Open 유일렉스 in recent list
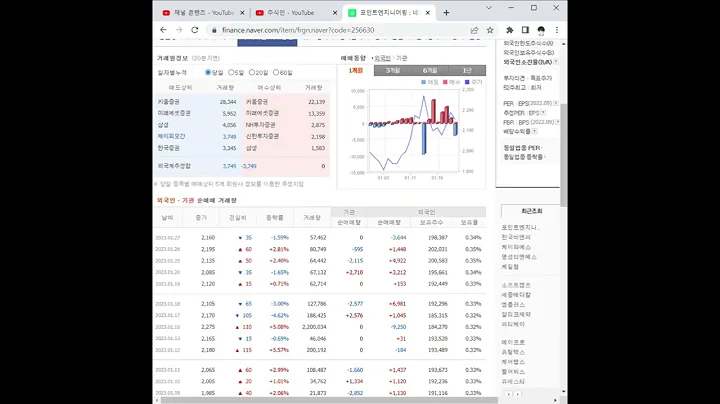Viewport: 720px width, 404px height. point(513,352)
